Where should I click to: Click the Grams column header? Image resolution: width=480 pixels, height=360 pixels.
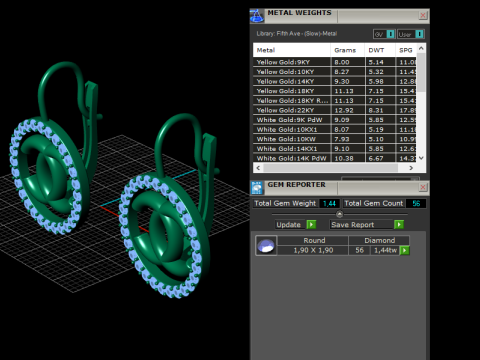(348, 50)
